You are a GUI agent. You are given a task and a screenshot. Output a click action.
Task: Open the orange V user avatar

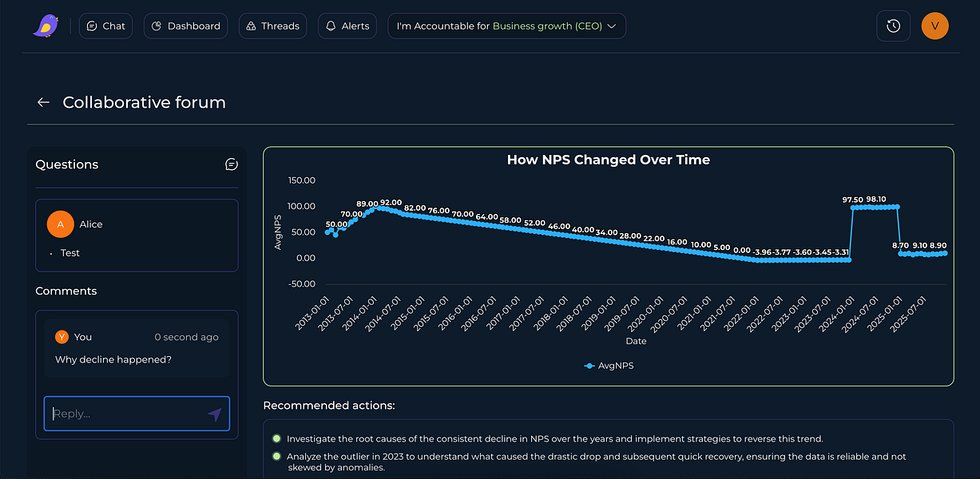[x=934, y=26]
